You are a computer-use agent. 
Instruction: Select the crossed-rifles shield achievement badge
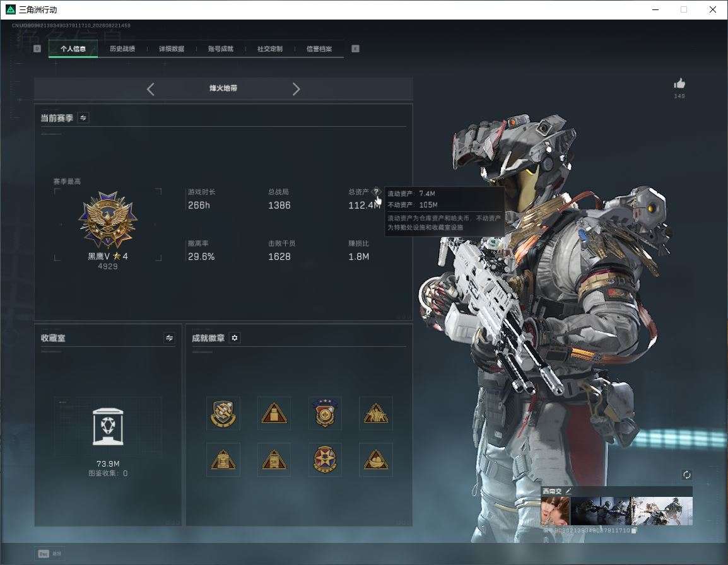point(223,413)
